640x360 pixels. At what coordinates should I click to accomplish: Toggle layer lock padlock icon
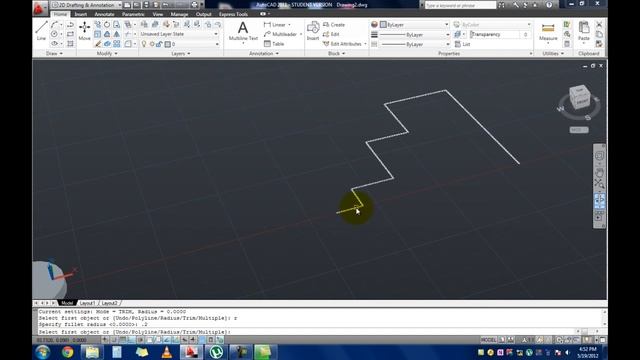(159, 44)
